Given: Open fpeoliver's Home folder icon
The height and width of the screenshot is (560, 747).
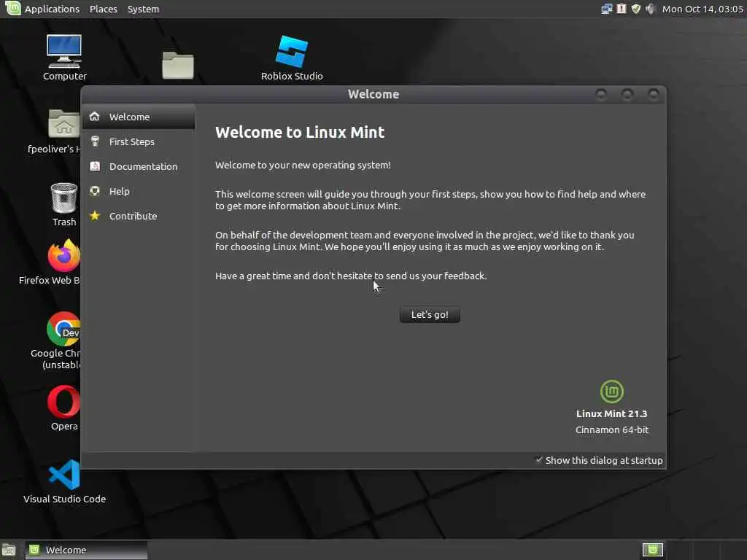Looking at the screenshot, I should click(64, 124).
